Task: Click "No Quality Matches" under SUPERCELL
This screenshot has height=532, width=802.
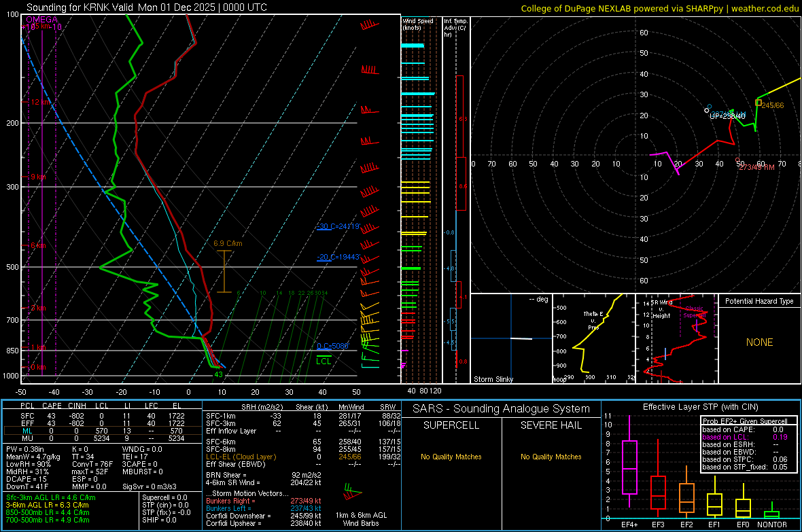Action: pyautogui.click(x=451, y=457)
